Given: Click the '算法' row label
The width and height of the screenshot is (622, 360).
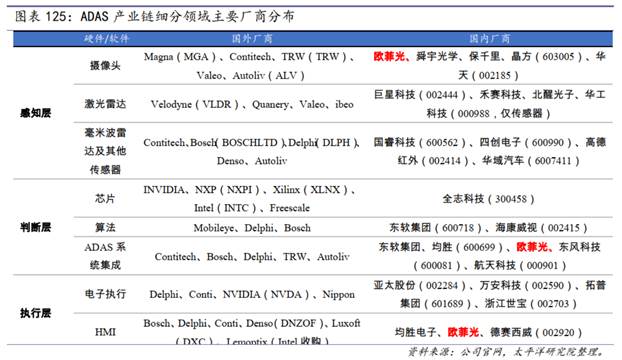Looking at the screenshot, I should click(x=105, y=227).
